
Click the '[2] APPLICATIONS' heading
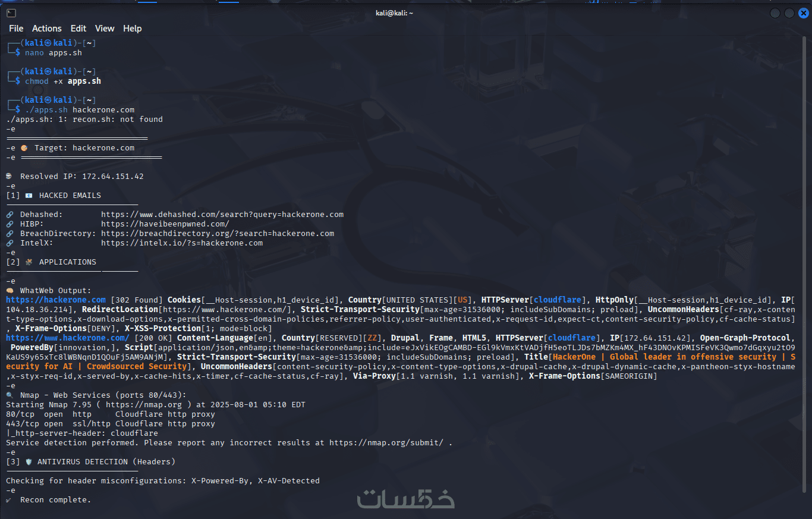[x=51, y=262]
